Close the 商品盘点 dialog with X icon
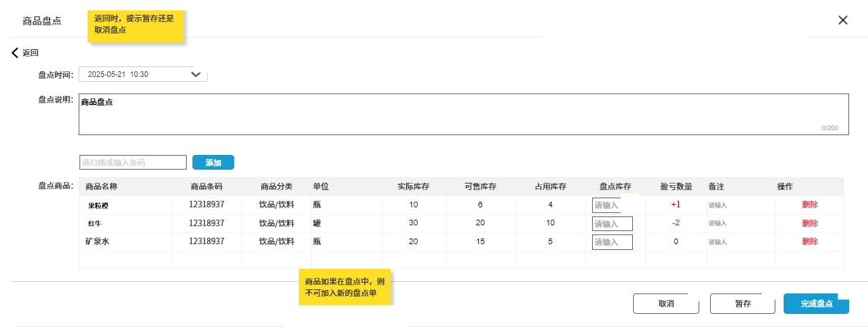This screenshot has height=327, width=868. point(843,20)
